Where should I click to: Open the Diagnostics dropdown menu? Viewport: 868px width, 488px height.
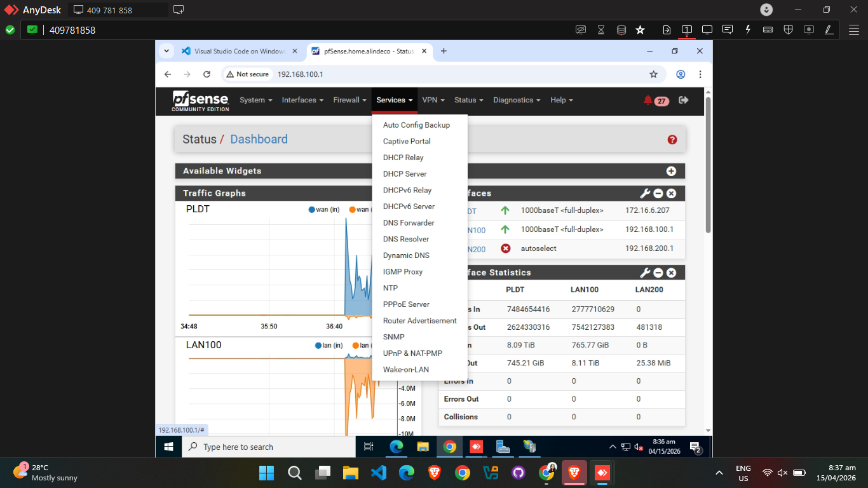coord(517,100)
